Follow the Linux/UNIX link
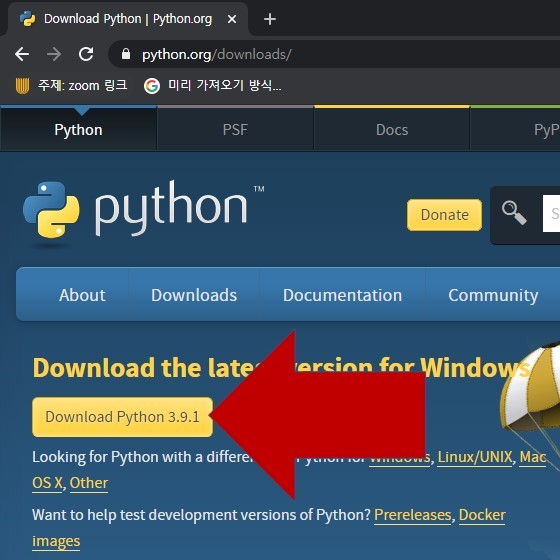The width and height of the screenshot is (560, 560). pos(475,457)
